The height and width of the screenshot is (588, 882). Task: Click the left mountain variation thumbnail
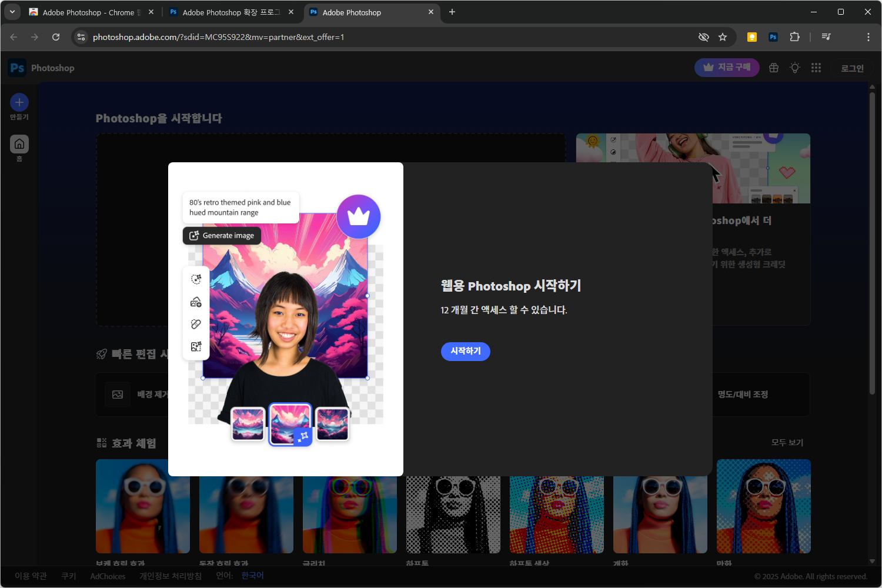coord(248,424)
